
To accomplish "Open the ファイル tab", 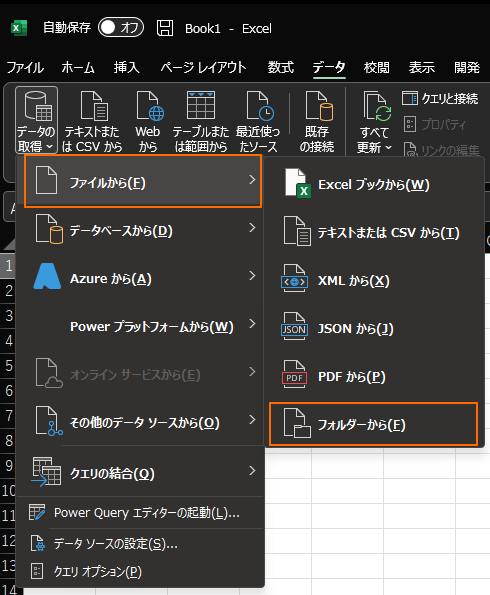I will (x=25, y=68).
